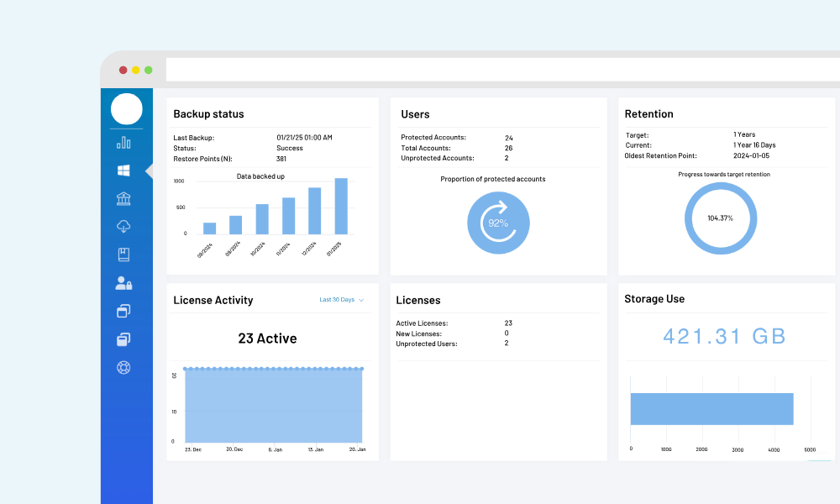Click the Storage Use horizontal bar
Screen dimensions: 840x504
pyautogui.click(x=711, y=409)
